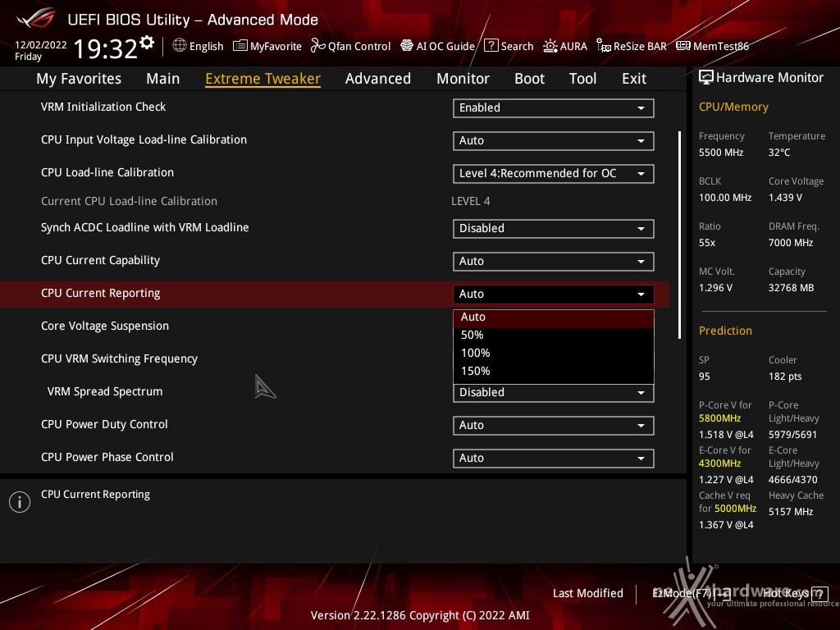Launch AI OC Guide icon
The height and width of the screenshot is (630, 840).
pyautogui.click(x=407, y=46)
